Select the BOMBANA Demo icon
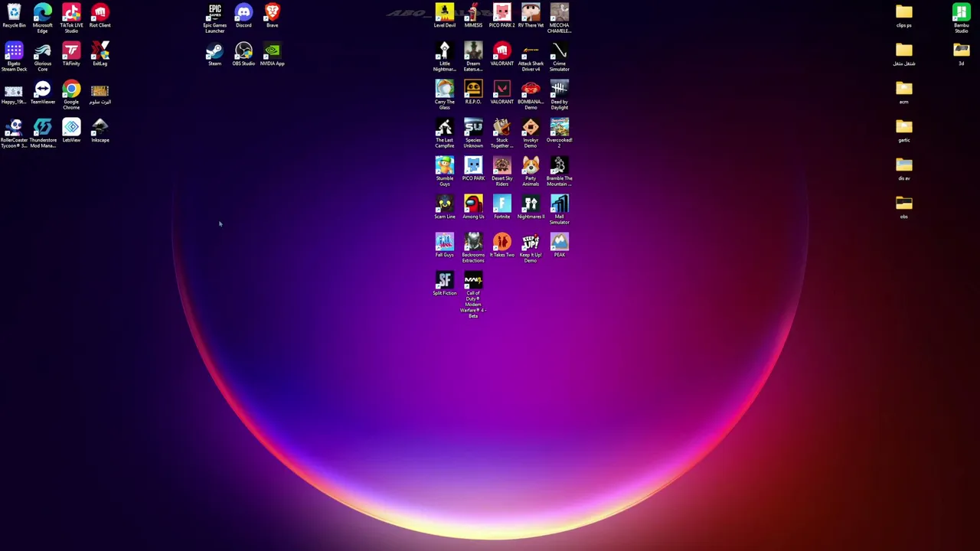 pyautogui.click(x=531, y=94)
